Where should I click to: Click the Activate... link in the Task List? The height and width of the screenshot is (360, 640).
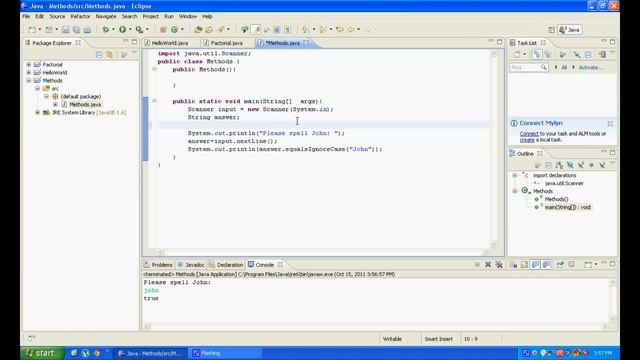[x=590, y=67]
